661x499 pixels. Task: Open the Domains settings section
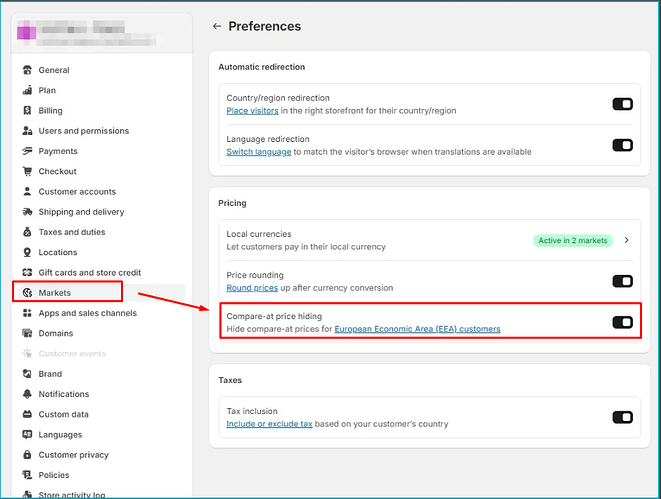[56, 333]
